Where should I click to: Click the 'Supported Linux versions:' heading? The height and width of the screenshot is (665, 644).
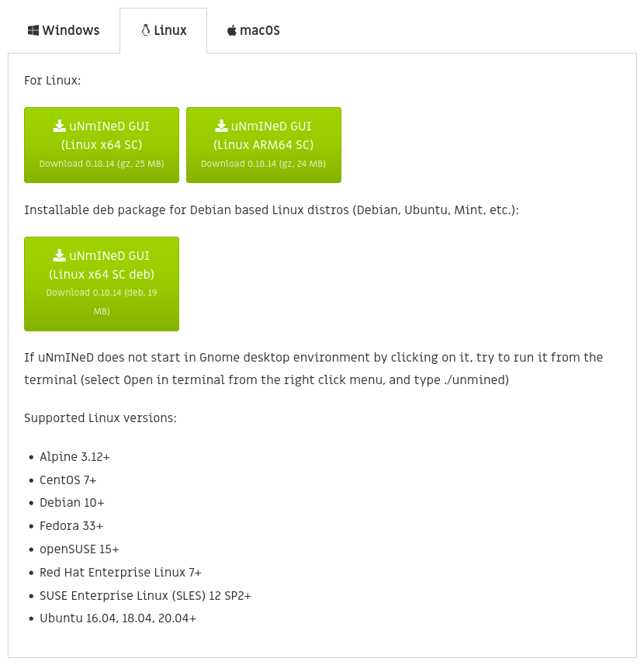click(x=100, y=418)
